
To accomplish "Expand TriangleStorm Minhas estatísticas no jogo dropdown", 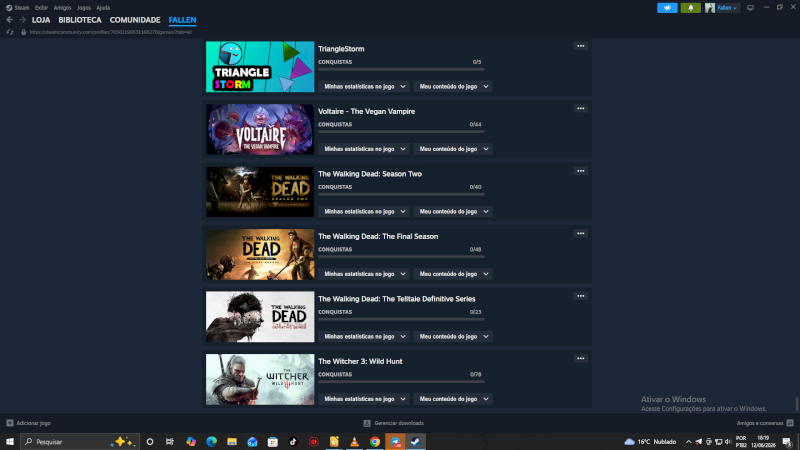I will click(364, 87).
